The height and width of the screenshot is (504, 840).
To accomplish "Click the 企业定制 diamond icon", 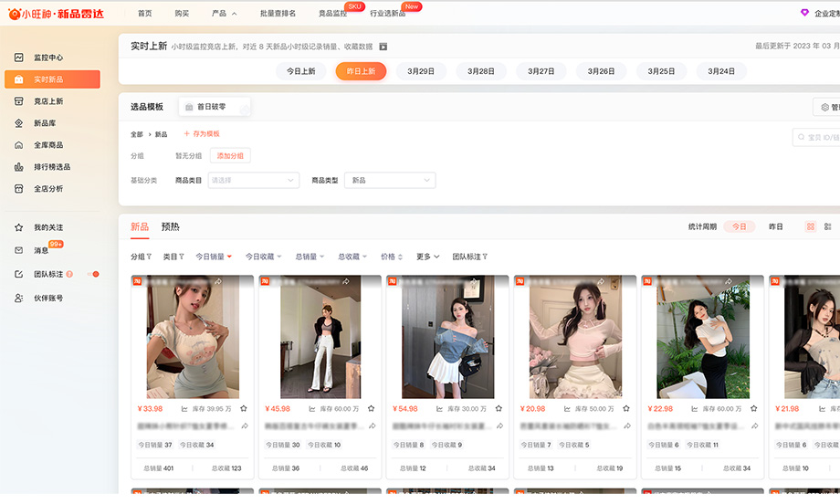I will click(804, 13).
